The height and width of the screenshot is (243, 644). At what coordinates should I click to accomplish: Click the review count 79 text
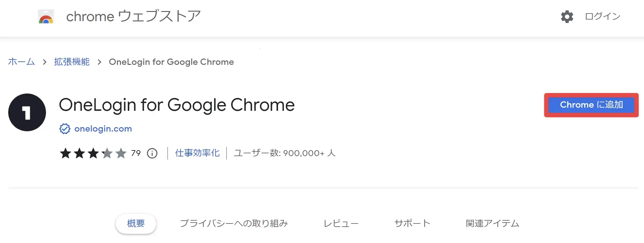pyautogui.click(x=136, y=153)
